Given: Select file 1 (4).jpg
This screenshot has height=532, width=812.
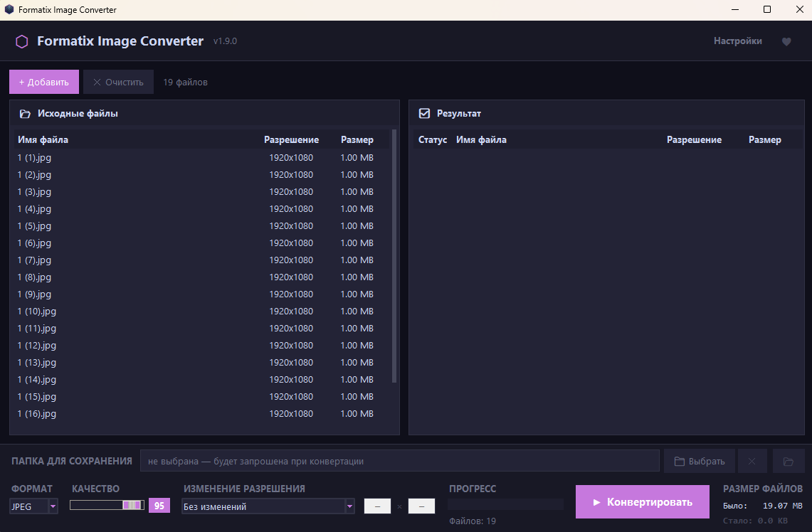Looking at the screenshot, I should pos(203,208).
